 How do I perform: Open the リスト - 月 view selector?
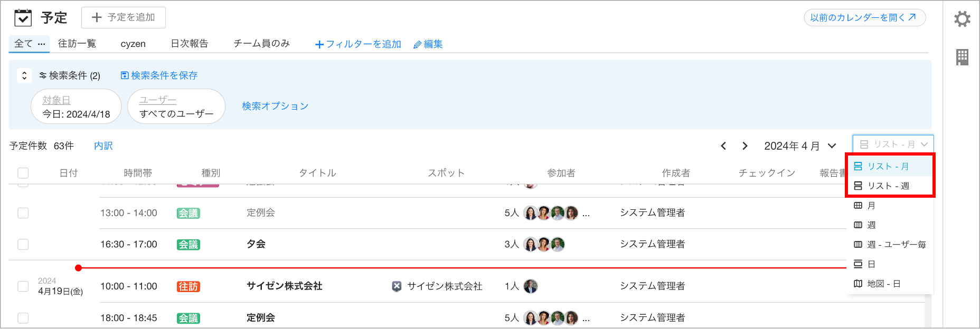(x=893, y=144)
